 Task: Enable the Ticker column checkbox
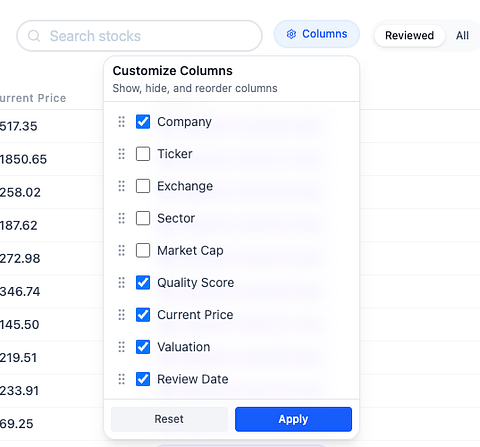[143, 154]
